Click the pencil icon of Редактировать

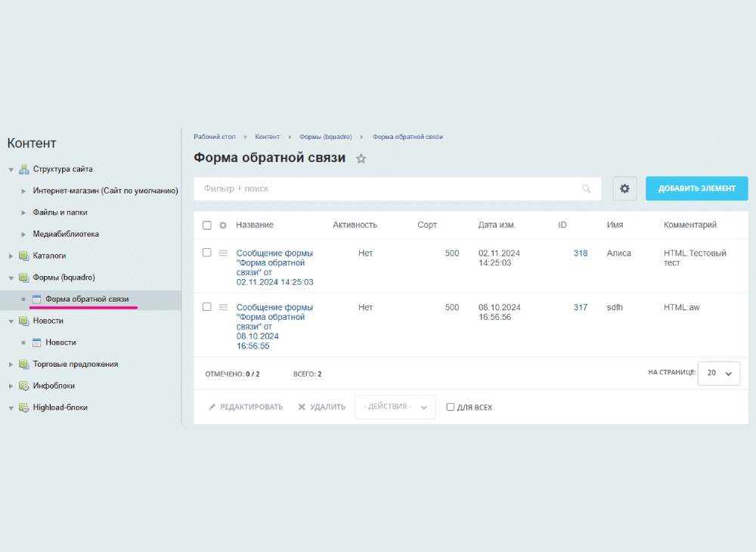tap(212, 408)
